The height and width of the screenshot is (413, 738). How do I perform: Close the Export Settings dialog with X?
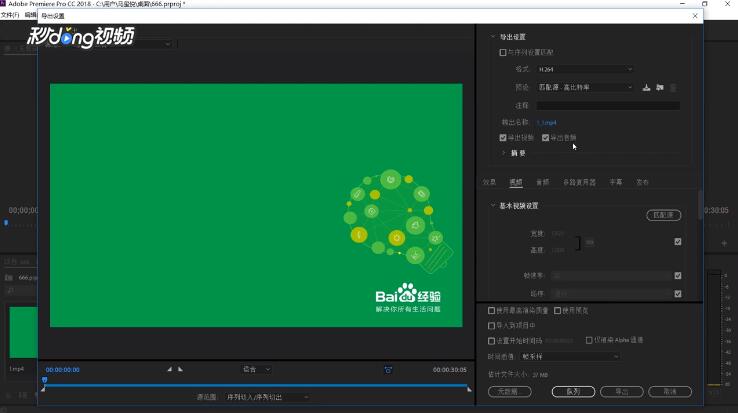pos(695,16)
